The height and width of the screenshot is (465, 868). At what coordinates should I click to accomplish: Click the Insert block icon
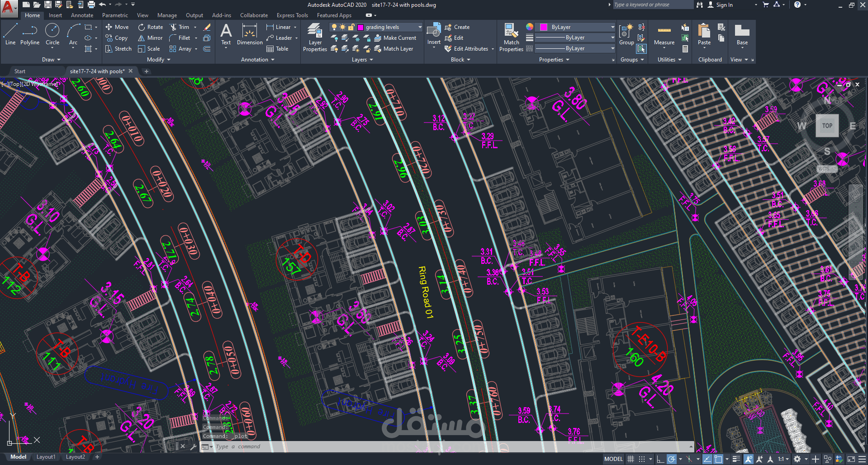coord(434,32)
